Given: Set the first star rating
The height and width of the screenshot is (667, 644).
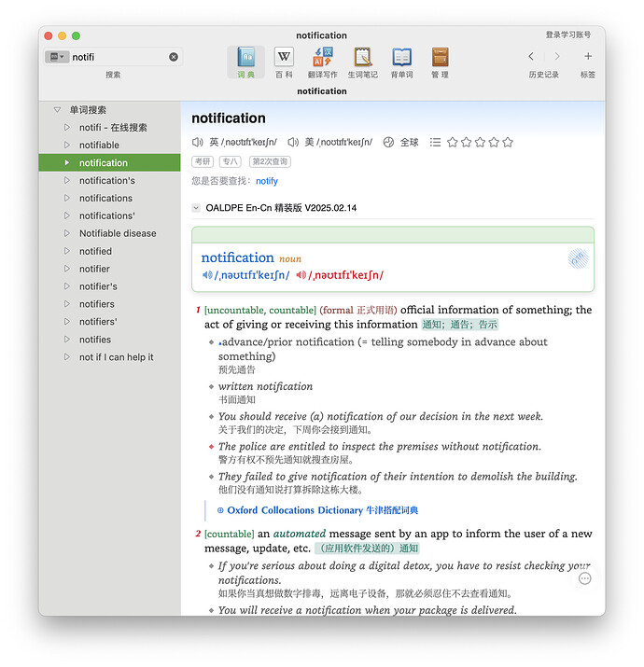Looking at the screenshot, I should (452, 142).
